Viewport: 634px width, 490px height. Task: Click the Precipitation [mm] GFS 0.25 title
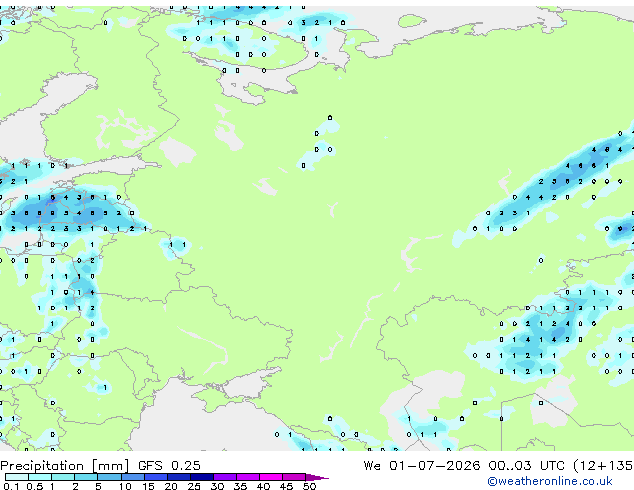pos(100,466)
